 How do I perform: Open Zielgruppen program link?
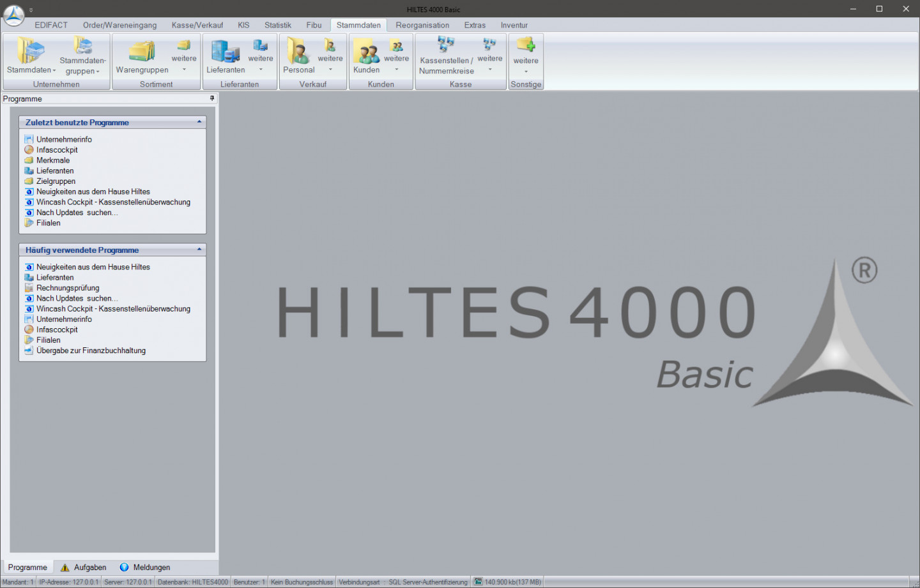pyautogui.click(x=56, y=181)
